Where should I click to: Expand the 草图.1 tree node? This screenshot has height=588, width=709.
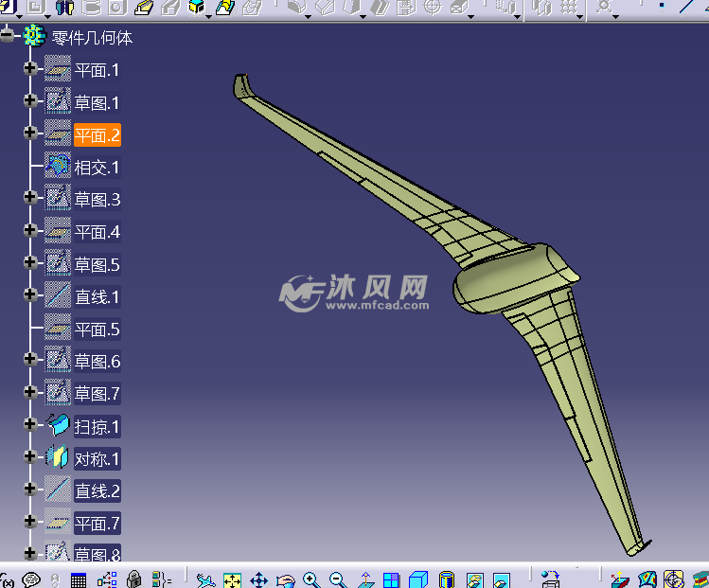tap(30, 100)
